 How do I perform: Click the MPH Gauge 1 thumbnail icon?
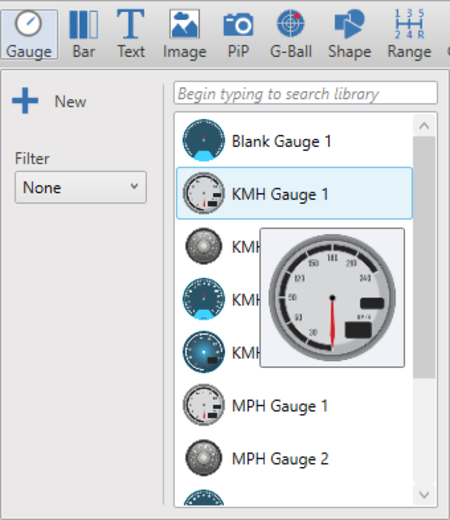pos(204,405)
